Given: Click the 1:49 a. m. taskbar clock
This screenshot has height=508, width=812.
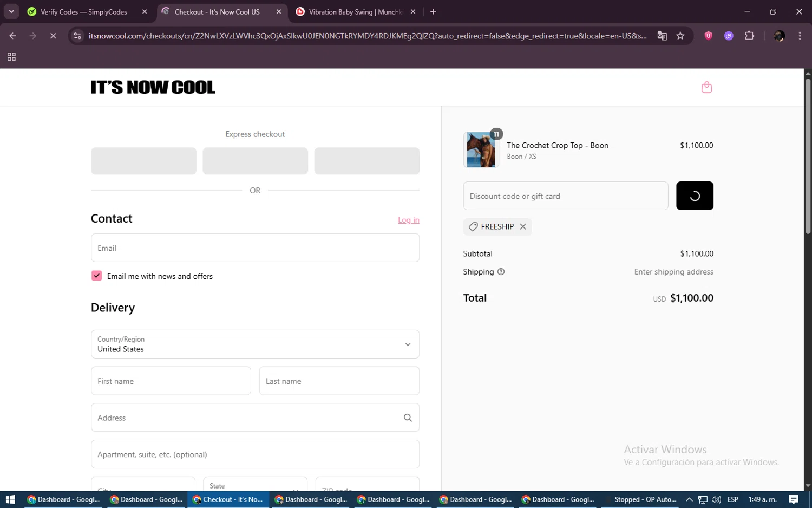Looking at the screenshot, I should coord(762,499).
